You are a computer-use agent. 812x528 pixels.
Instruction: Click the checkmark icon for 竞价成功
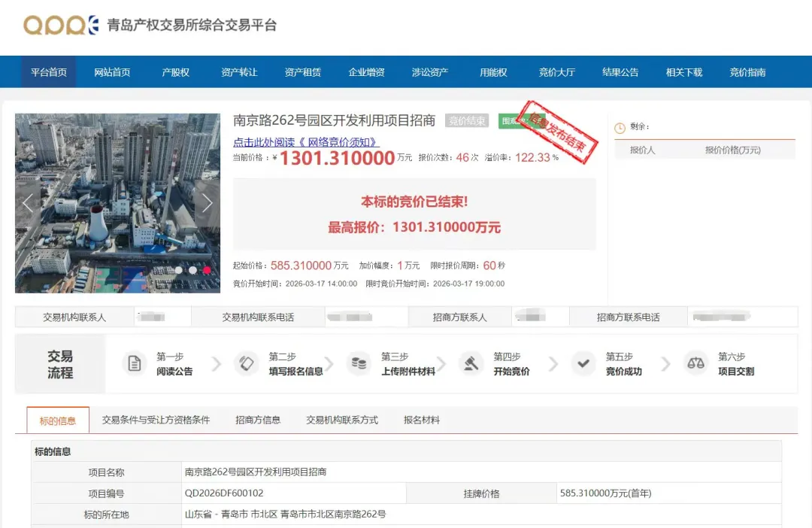583,363
